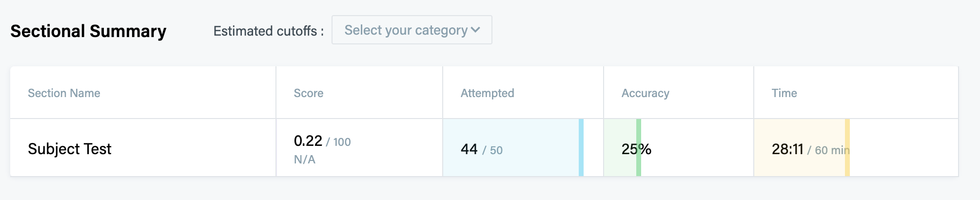This screenshot has height=200, width=980.
Task: Click the N/A text under score
Action: (x=304, y=160)
